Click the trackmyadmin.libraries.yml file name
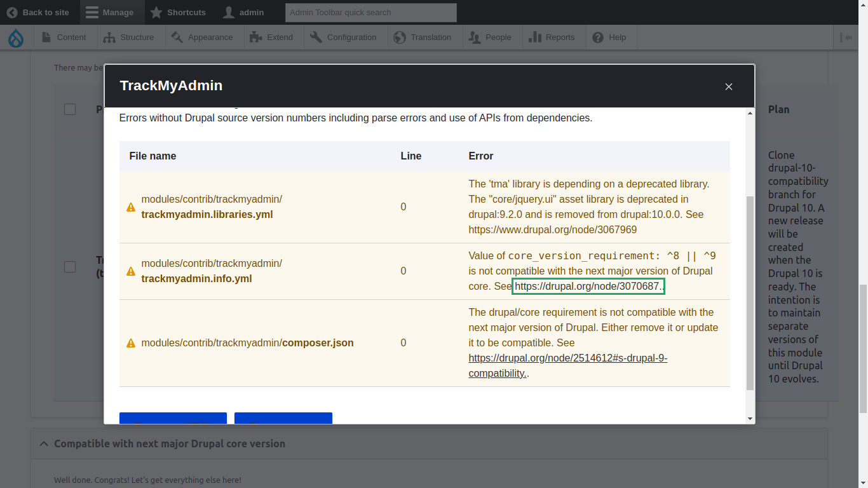The image size is (868, 488). click(207, 215)
